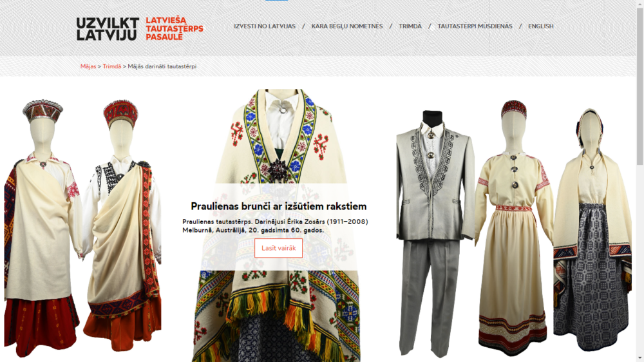Select the costume with the silver beaded crown
Screen dimensions: 644x362
coord(41,228)
